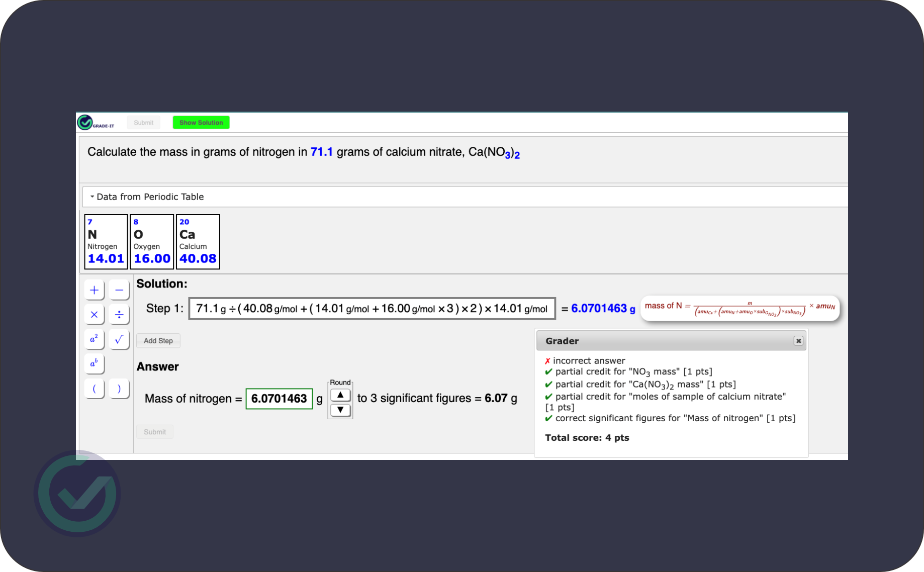Select the multiplication operator button
The width and height of the screenshot is (924, 572).
[94, 315]
